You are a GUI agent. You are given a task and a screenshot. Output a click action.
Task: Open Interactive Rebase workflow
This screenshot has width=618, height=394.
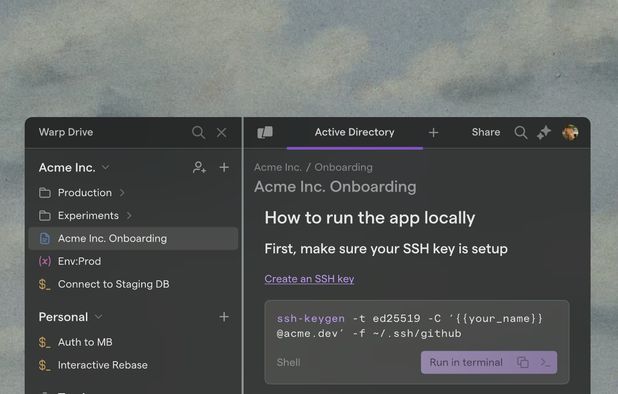point(134,365)
